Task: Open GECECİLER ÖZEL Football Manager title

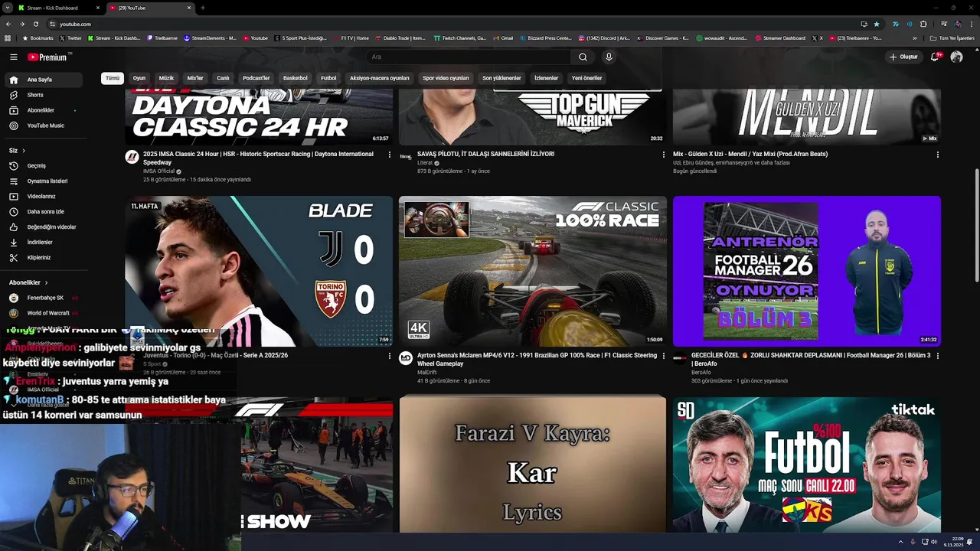Action: [811, 360]
